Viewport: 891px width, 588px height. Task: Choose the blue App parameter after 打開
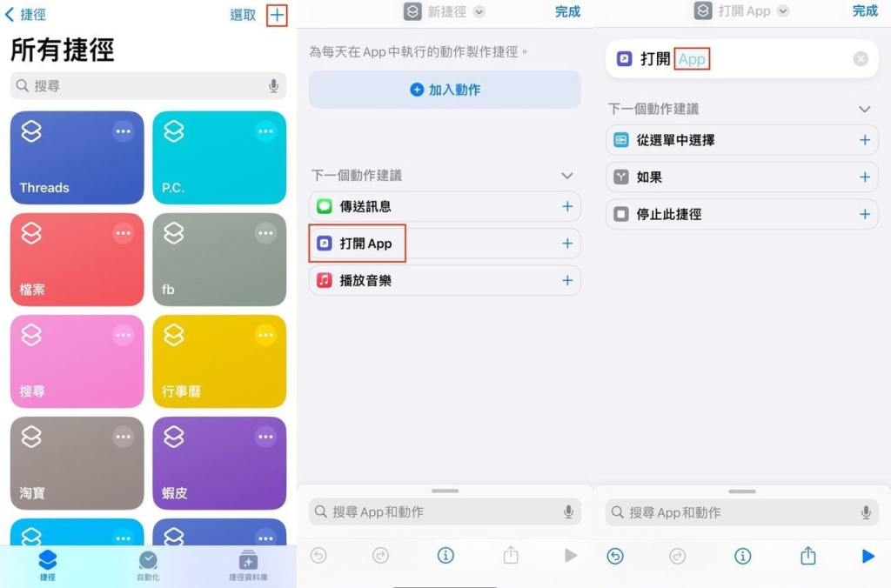[692, 59]
